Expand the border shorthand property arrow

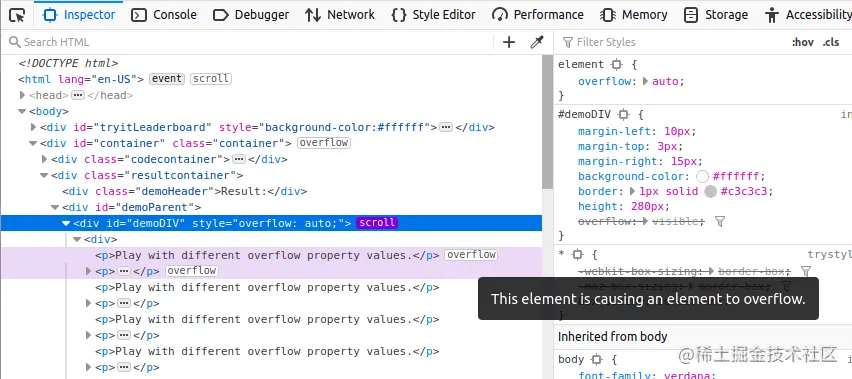tap(632, 191)
